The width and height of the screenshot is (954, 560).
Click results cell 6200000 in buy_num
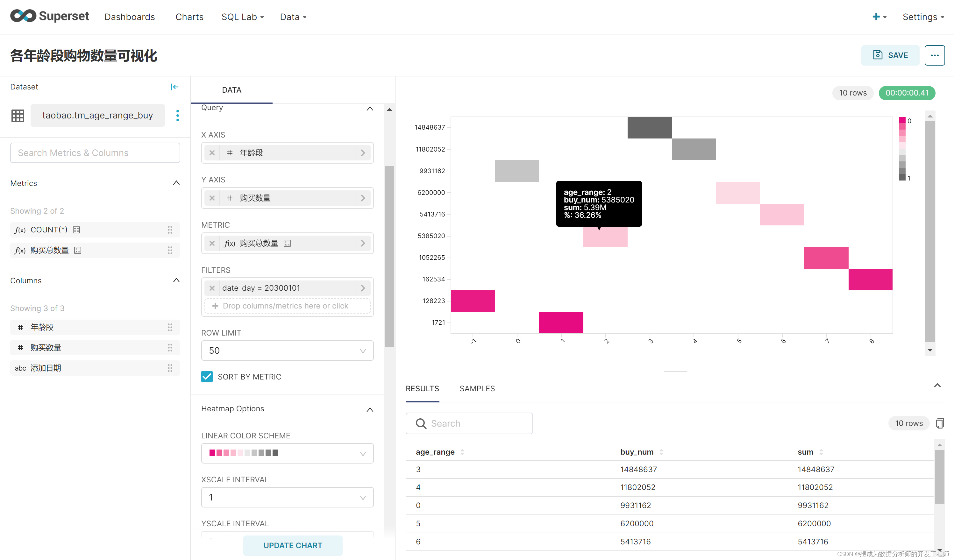(x=637, y=524)
